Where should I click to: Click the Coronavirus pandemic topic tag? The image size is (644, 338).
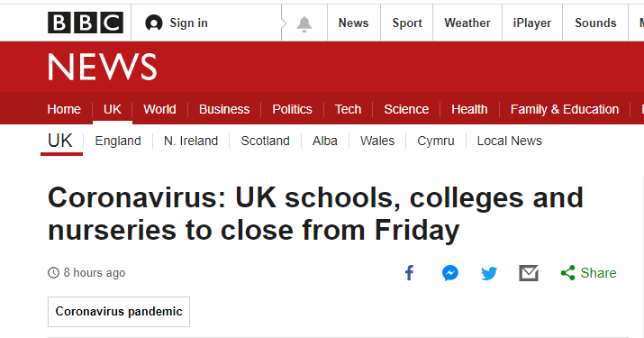[x=119, y=312]
